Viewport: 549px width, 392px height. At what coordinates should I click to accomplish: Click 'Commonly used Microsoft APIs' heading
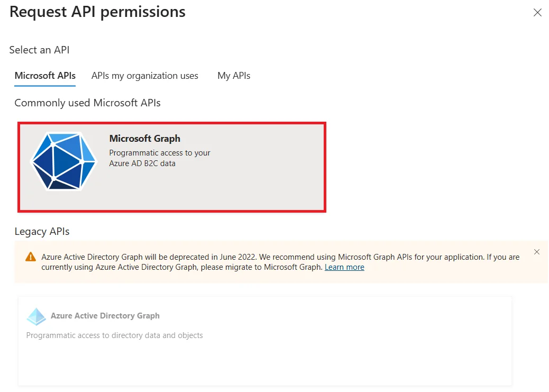pyautogui.click(x=87, y=103)
